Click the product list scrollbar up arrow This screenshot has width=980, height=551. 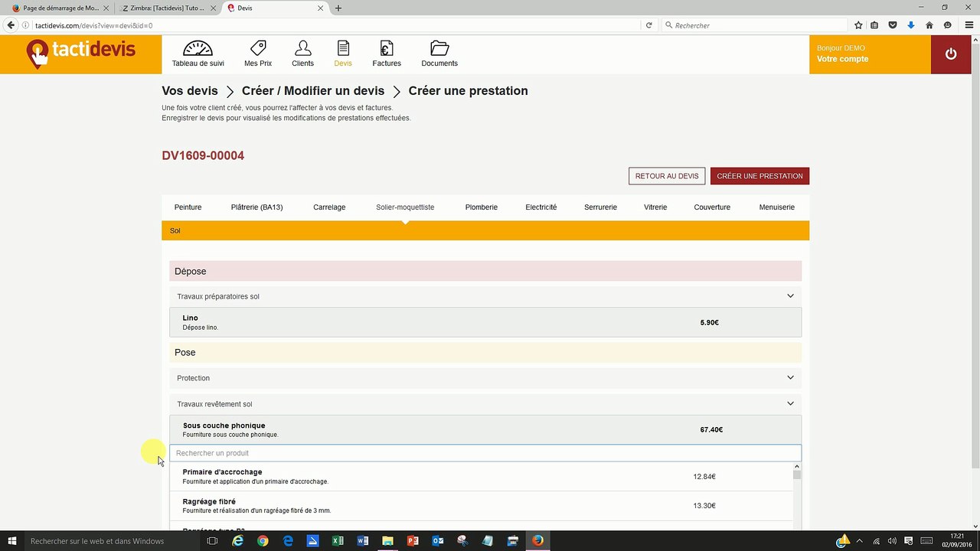pos(797,467)
